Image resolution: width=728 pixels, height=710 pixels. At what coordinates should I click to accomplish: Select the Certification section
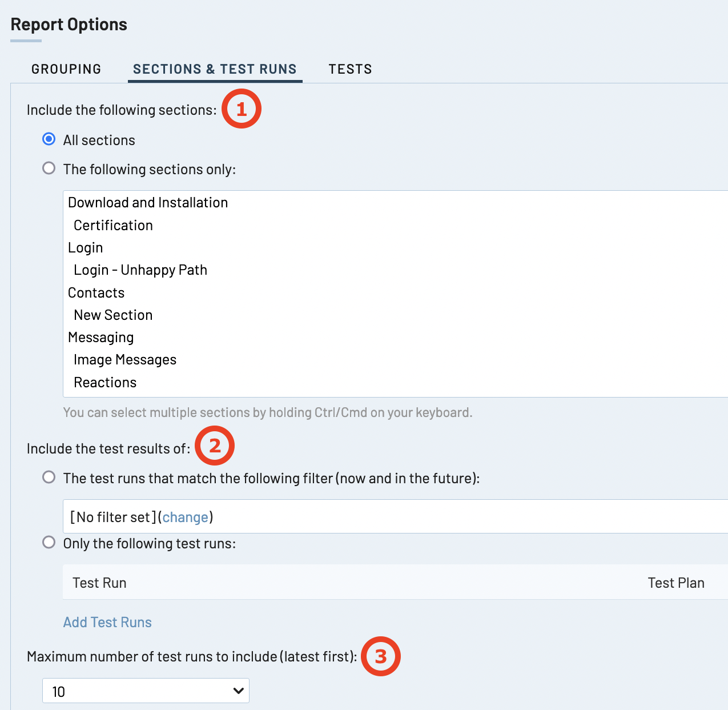113,226
